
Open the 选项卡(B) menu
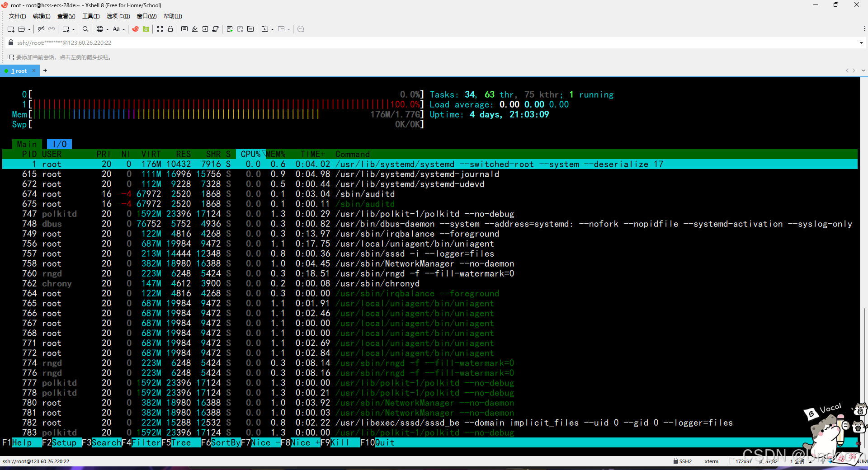(118, 16)
